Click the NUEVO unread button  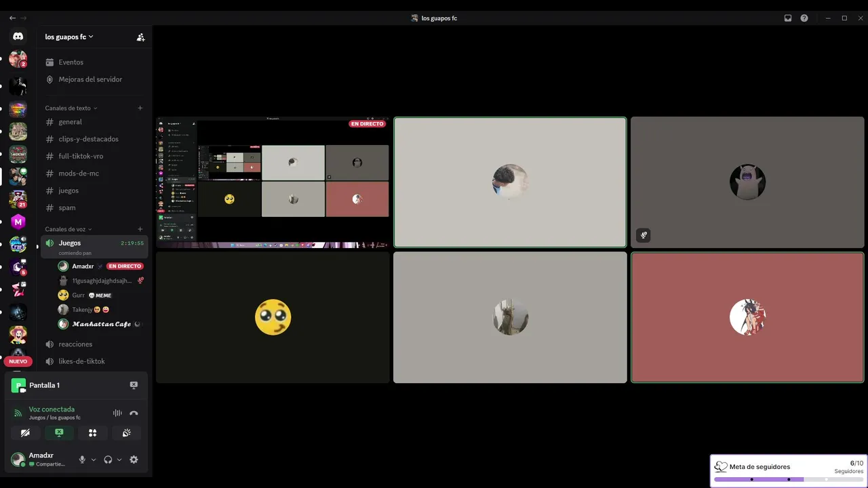click(x=18, y=361)
